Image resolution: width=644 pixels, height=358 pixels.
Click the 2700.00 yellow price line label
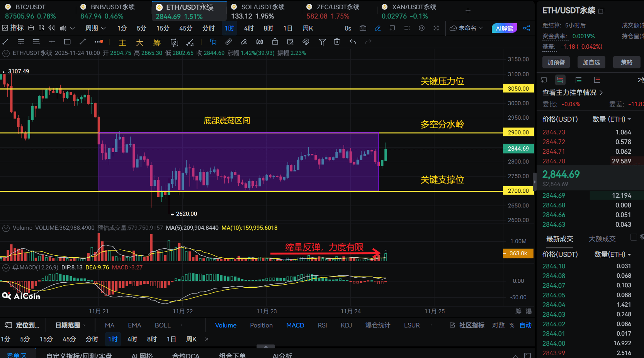[518, 191]
